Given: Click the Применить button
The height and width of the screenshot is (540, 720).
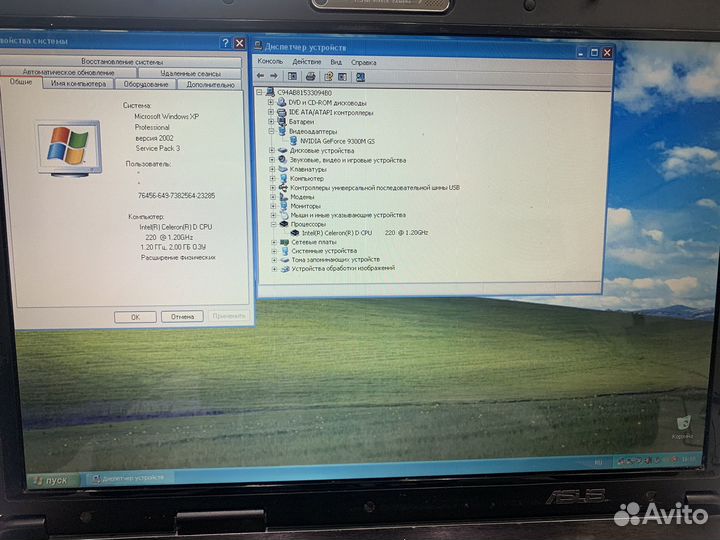Looking at the screenshot, I should click(x=229, y=316).
